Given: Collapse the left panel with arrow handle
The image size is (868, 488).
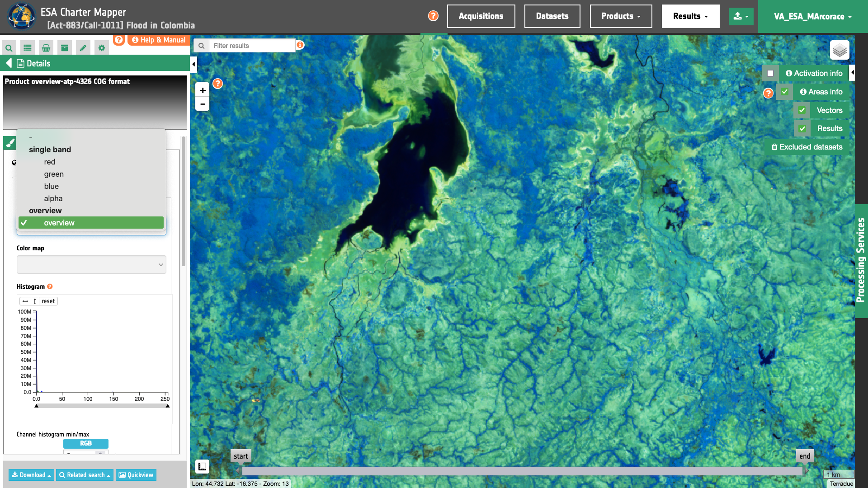Looking at the screenshot, I should coord(193,64).
